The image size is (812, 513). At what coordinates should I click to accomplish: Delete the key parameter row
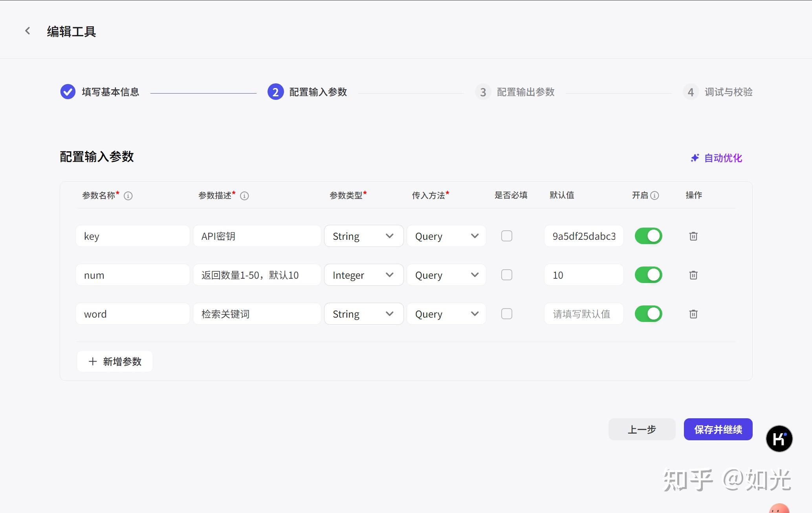tap(693, 236)
